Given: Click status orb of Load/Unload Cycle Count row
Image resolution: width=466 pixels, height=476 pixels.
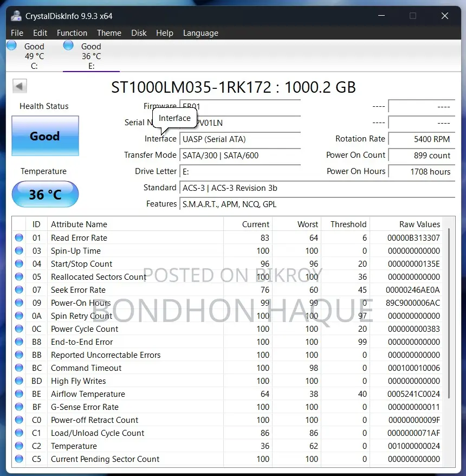Looking at the screenshot, I should pyautogui.click(x=19, y=433).
